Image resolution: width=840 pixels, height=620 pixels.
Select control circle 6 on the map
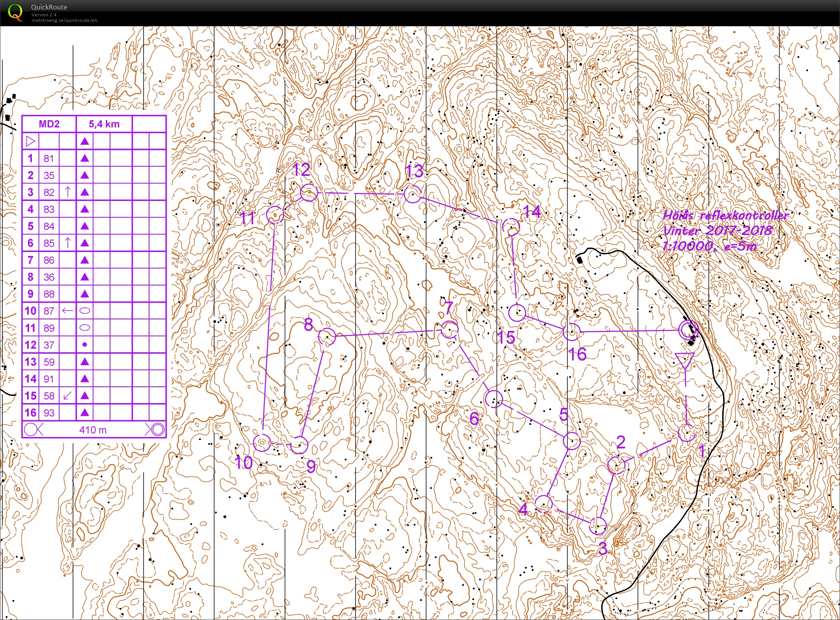[x=494, y=399]
